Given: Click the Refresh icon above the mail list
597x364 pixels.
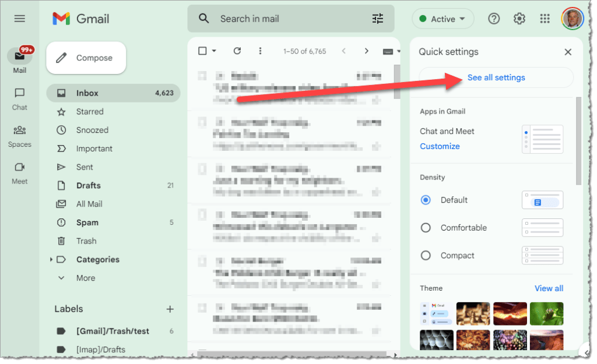Looking at the screenshot, I should tap(237, 51).
